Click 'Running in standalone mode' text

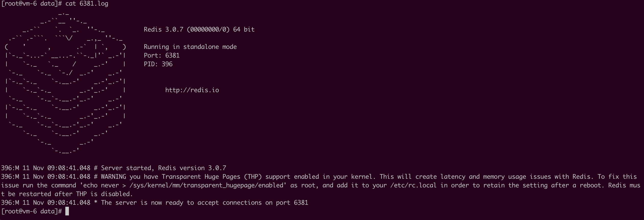click(x=190, y=47)
